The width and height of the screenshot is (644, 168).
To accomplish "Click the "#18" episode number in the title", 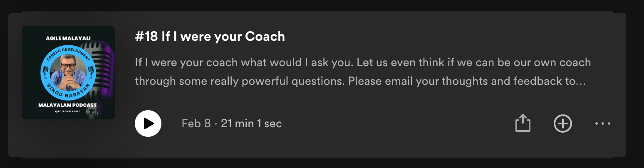I will click(x=146, y=37).
